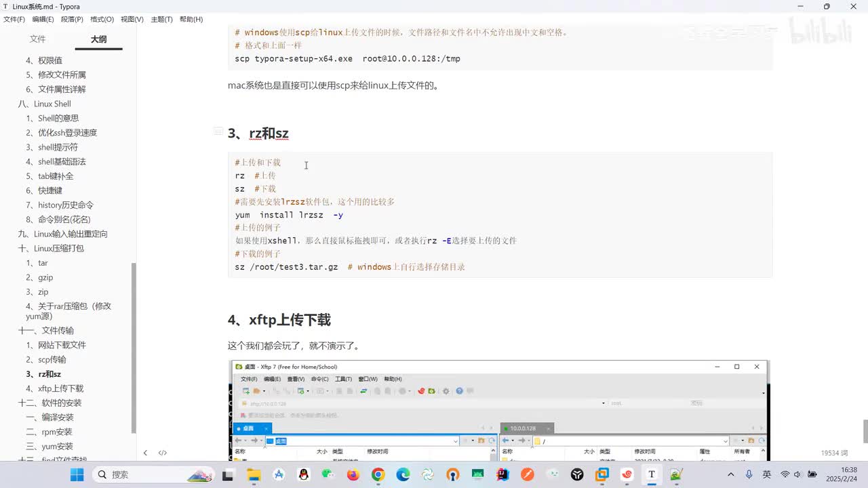Open the 段落(P) menu

point(72,19)
